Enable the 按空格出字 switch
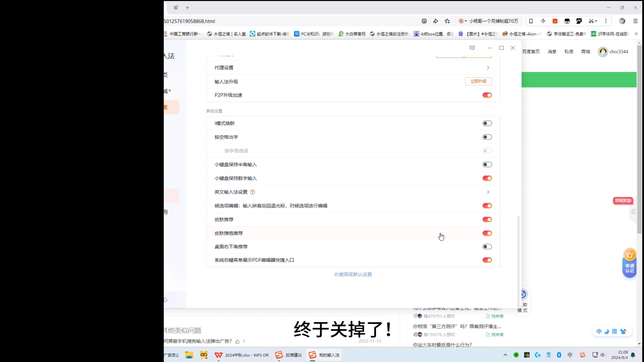This screenshot has width=644, height=362. tap(487, 137)
